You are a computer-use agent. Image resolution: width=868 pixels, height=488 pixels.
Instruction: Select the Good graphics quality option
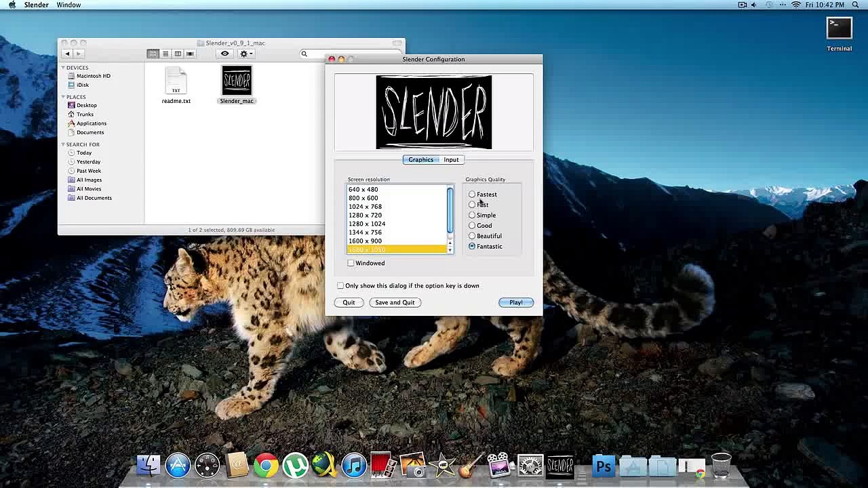pos(480,226)
